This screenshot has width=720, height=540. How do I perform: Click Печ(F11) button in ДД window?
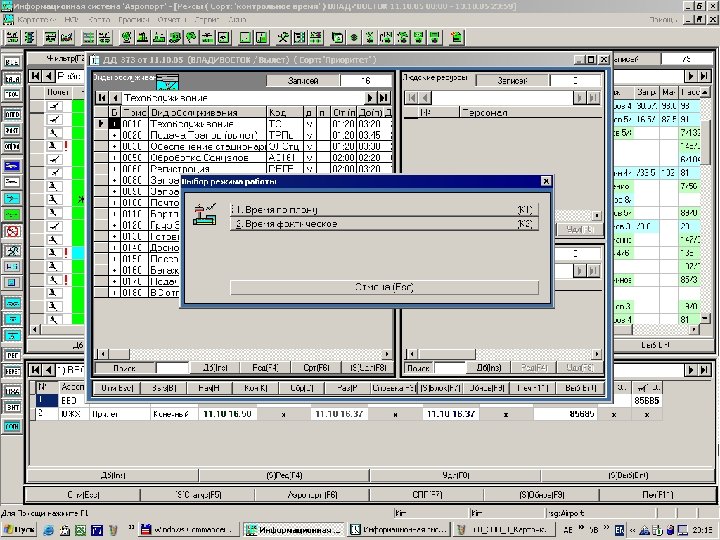click(x=532, y=388)
